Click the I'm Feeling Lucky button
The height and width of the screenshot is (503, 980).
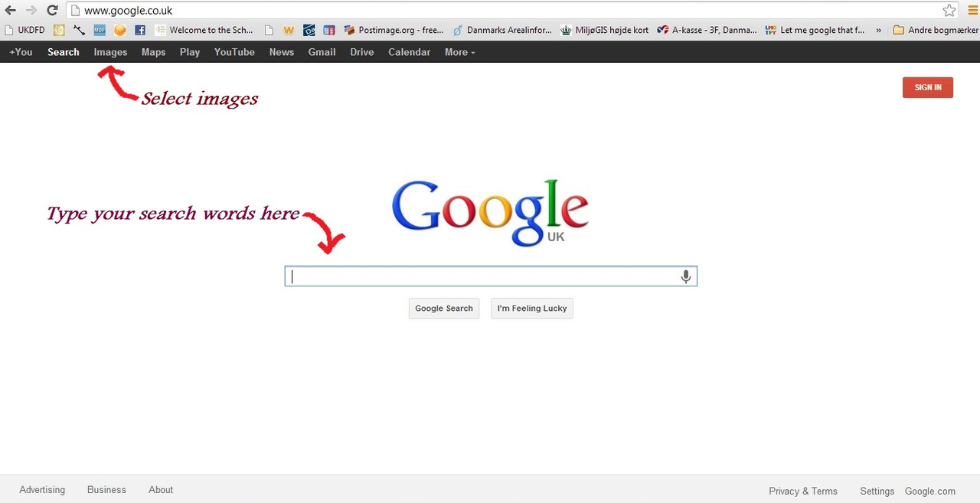(x=532, y=309)
